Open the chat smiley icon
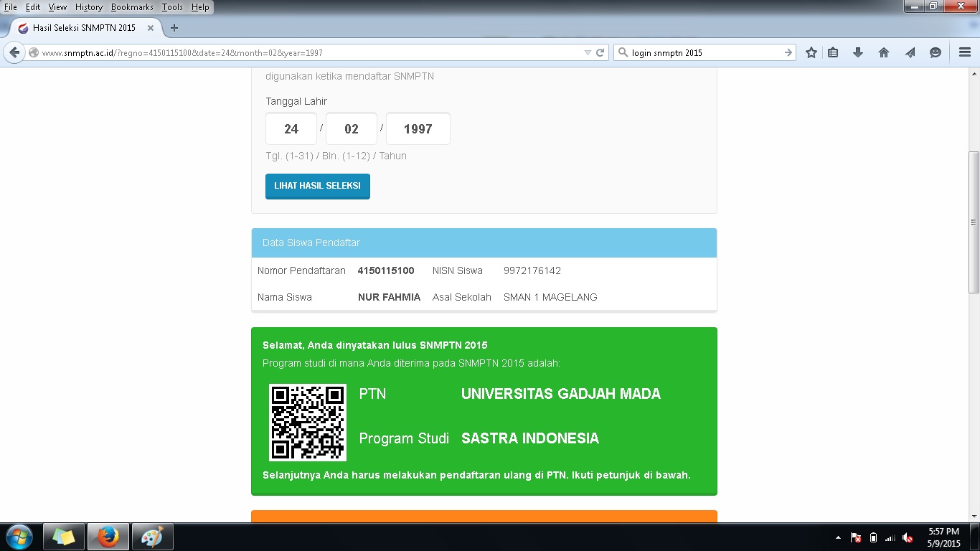Screen dimensions: 980x551 [x=936, y=52]
